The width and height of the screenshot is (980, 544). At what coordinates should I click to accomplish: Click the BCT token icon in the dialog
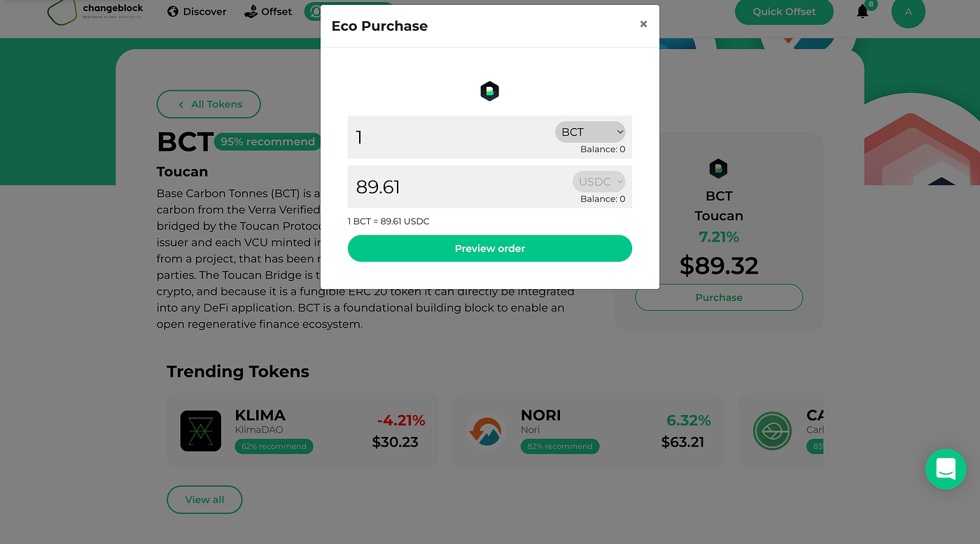(x=490, y=91)
